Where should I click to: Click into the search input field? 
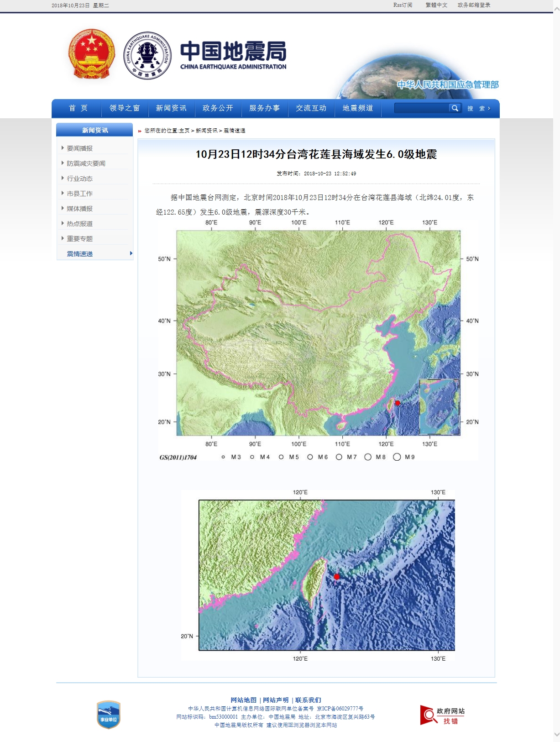421,108
